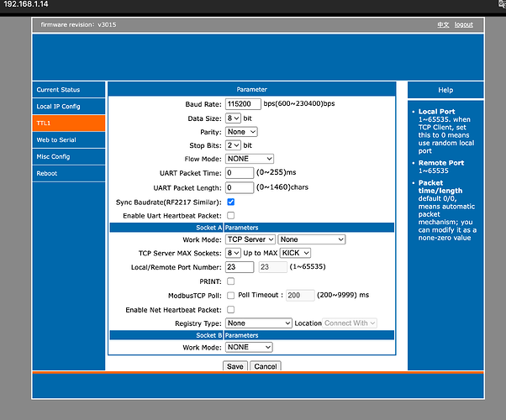This screenshot has height=420, width=506.
Task: Click the logout link
Action: point(463,25)
